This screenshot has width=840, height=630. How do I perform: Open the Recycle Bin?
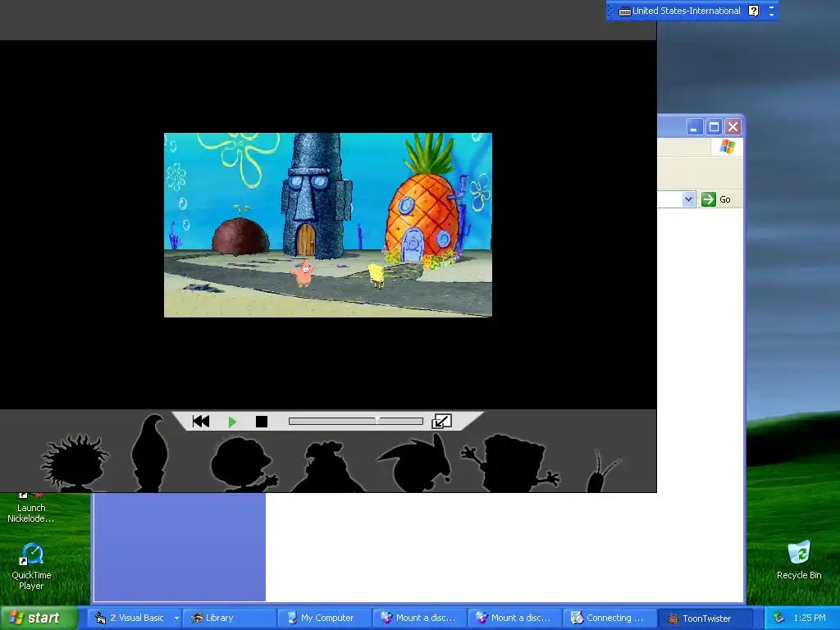pos(799,559)
